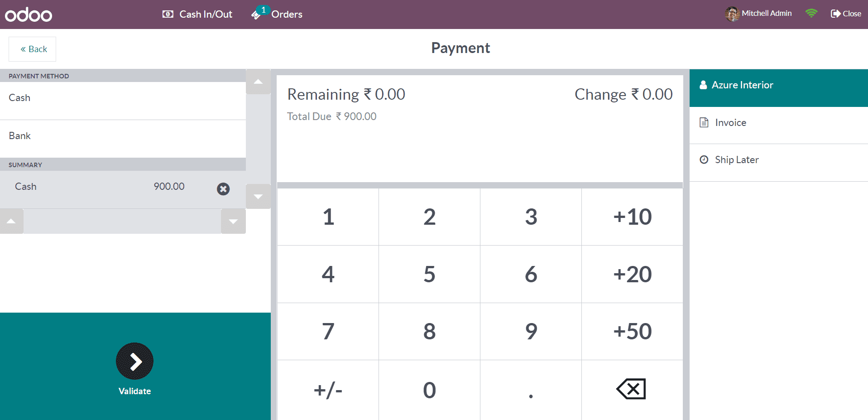The height and width of the screenshot is (420, 868).
Task: Click the payment methods down arrow
Action: (258, 196)
